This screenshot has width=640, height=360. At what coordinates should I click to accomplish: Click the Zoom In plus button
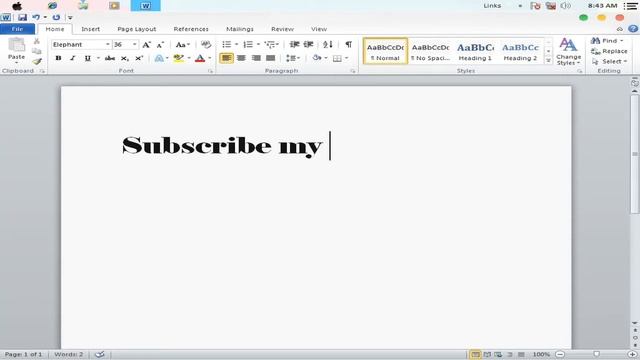click(x=632, y=354)
